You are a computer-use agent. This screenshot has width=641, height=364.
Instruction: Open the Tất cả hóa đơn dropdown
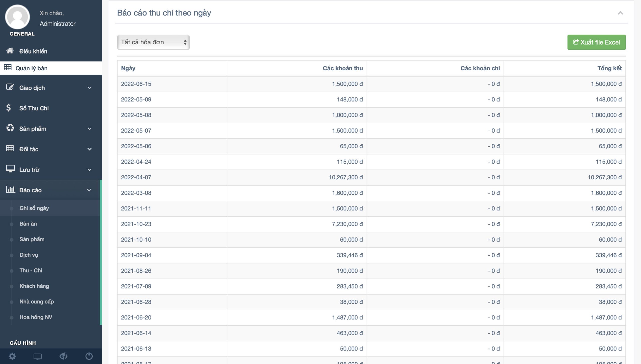pos(153,42)
